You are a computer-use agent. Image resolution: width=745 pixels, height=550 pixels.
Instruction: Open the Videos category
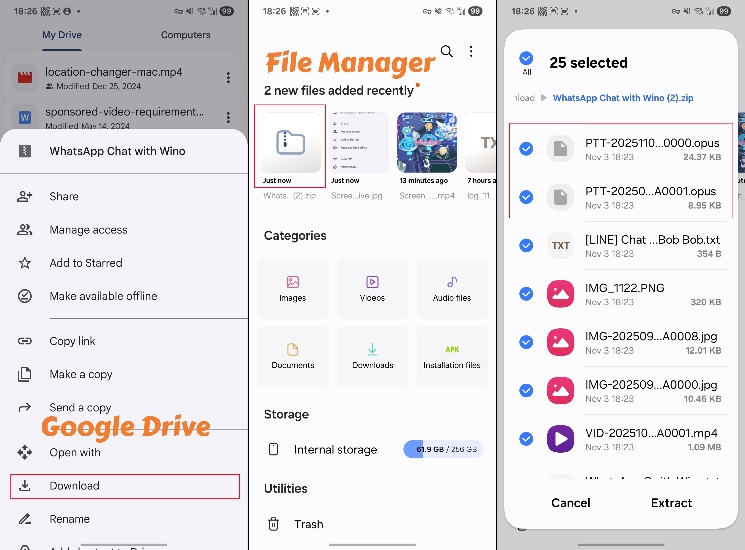click(x=372, y=289)
